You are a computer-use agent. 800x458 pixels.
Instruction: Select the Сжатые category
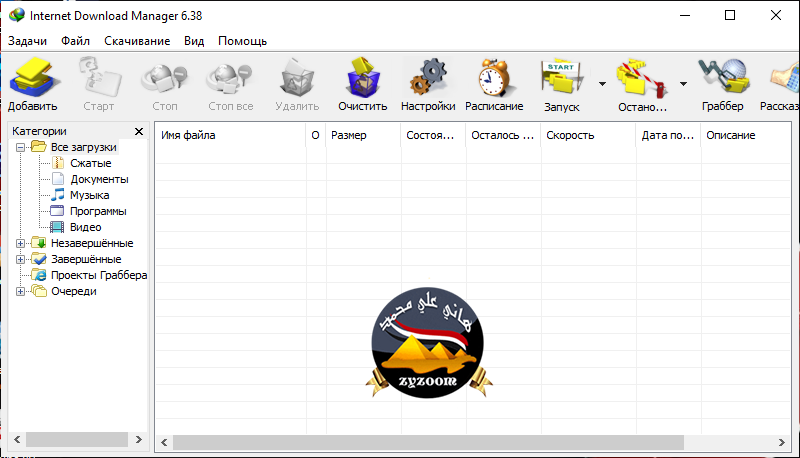point(91,163)
